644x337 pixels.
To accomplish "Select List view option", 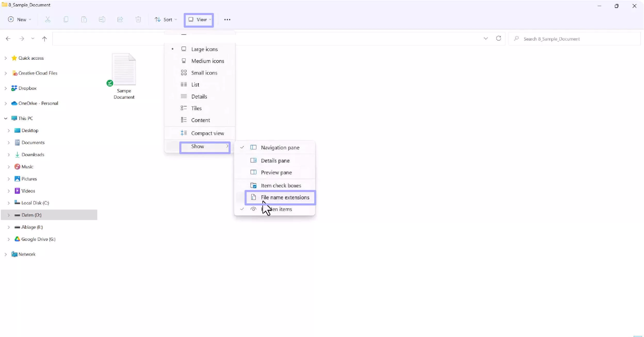I will coord(195,84).
